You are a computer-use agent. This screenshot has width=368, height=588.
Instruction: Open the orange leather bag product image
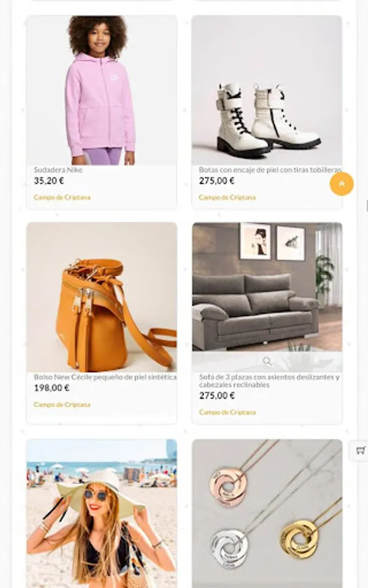tap(101, 297)
